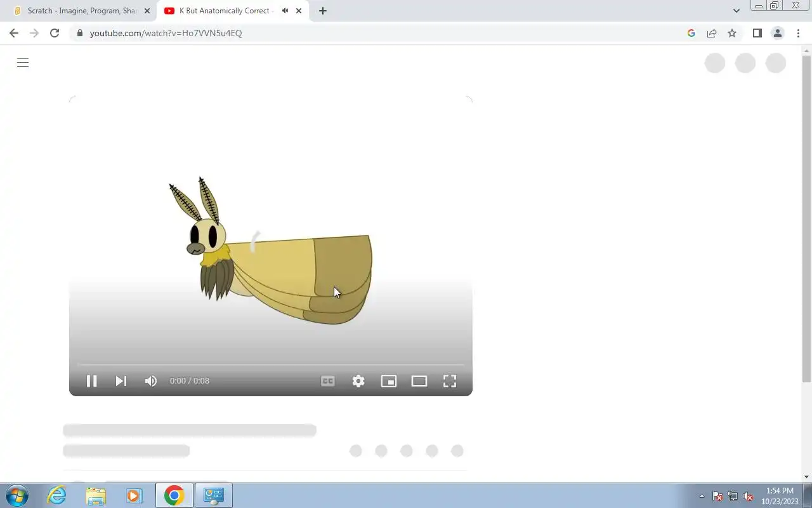
Task: Select Chrome on the taskbar
Action: 174,495
